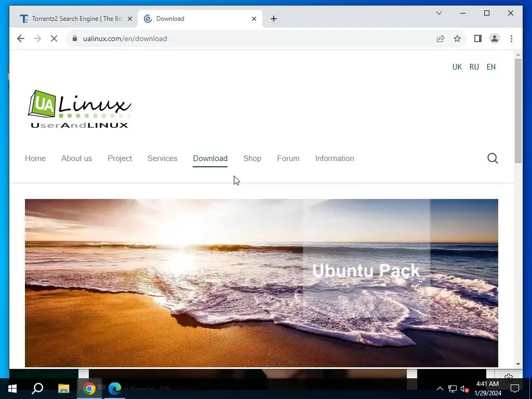Open the Shop menu item
Image resolution: width=532 pixels, height=399 pixels.
click(x=252, y=158)
